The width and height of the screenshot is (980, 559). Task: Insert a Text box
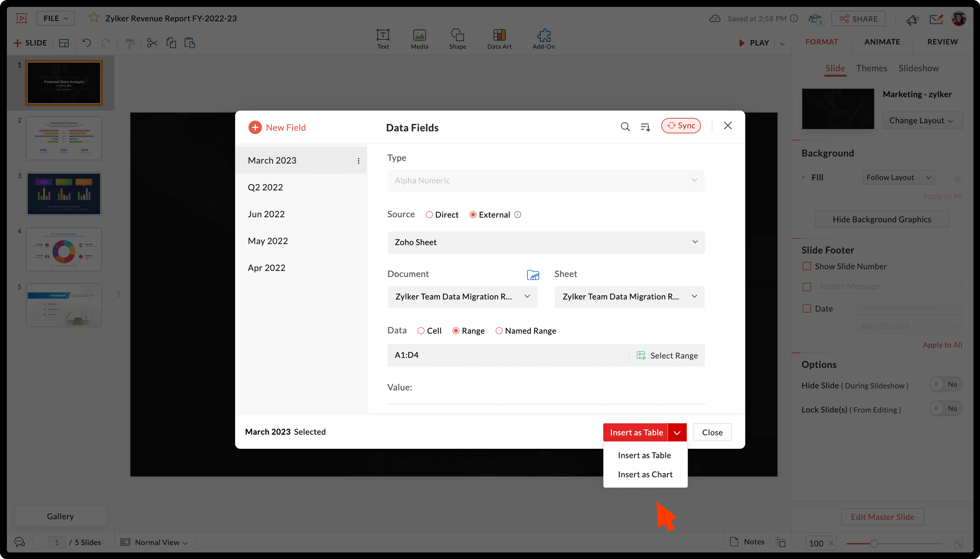(383, 39)
